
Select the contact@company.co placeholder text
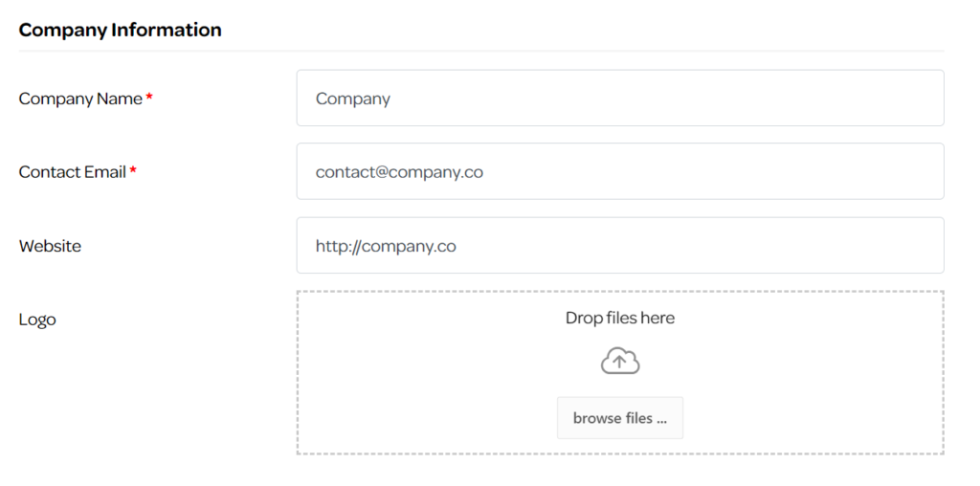point(399,172)
